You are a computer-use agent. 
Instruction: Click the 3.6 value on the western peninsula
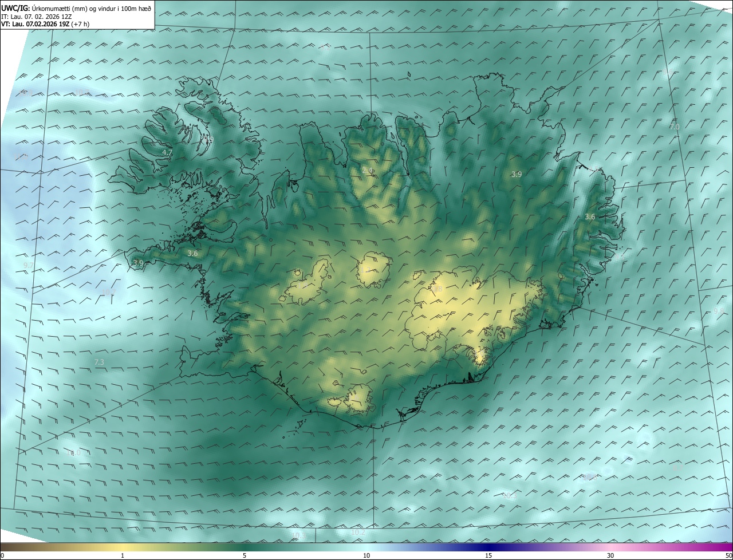tap(192, 253)
